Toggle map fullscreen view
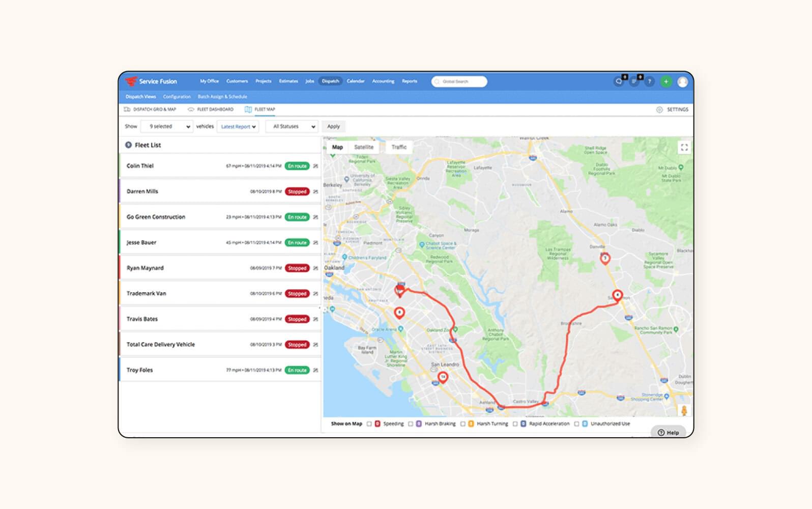Image resolution: width=812 pixels, height=509 pixels. point(684,148)
